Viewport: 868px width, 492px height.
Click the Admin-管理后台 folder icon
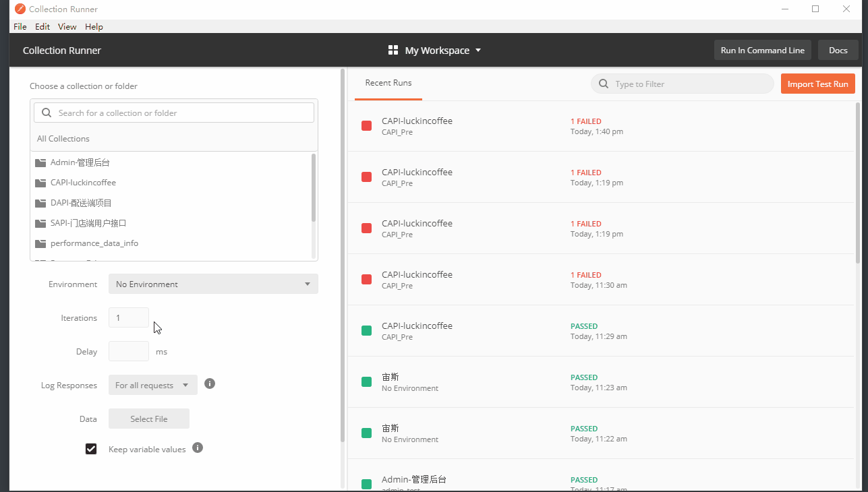click(40, 162)
